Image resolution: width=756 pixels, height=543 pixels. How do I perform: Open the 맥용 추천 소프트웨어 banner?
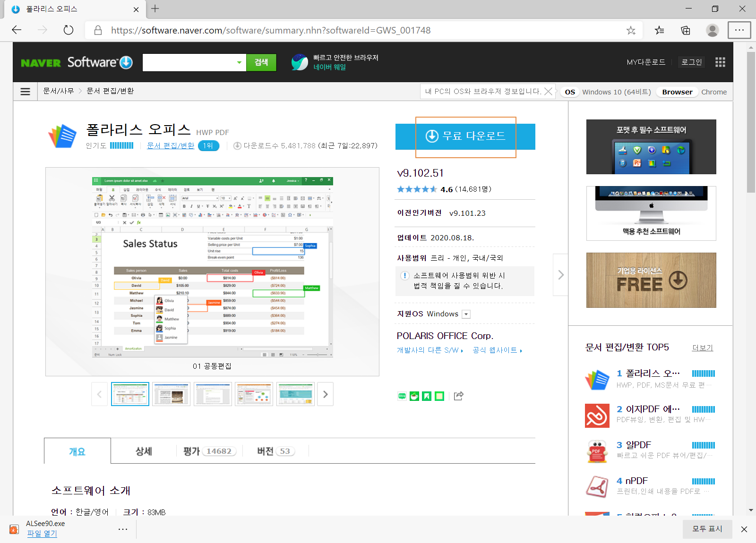click(x=651, y=213)
